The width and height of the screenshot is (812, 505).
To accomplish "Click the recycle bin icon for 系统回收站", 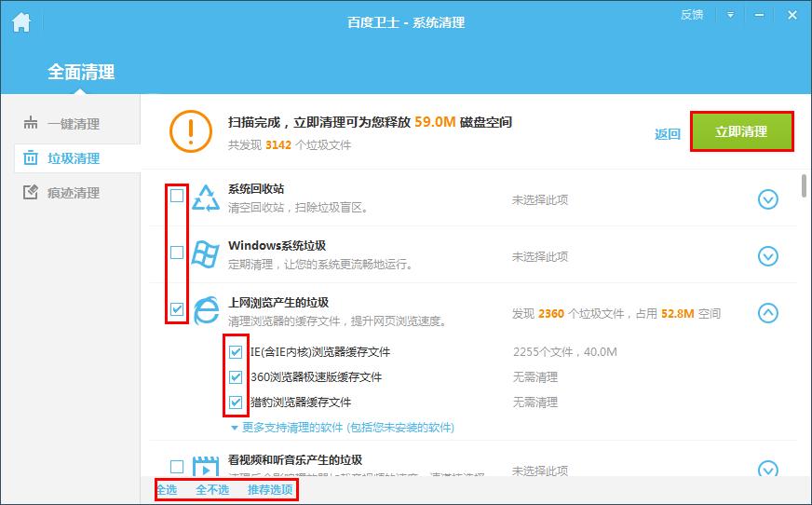I will point(206,198).
